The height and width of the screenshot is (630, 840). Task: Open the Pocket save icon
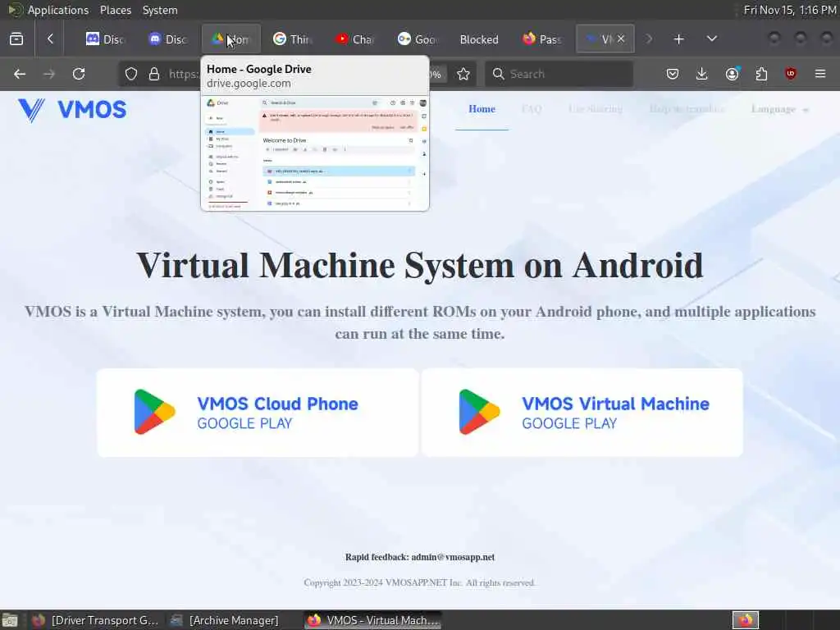pyautogui.click(x=673, y=74)
